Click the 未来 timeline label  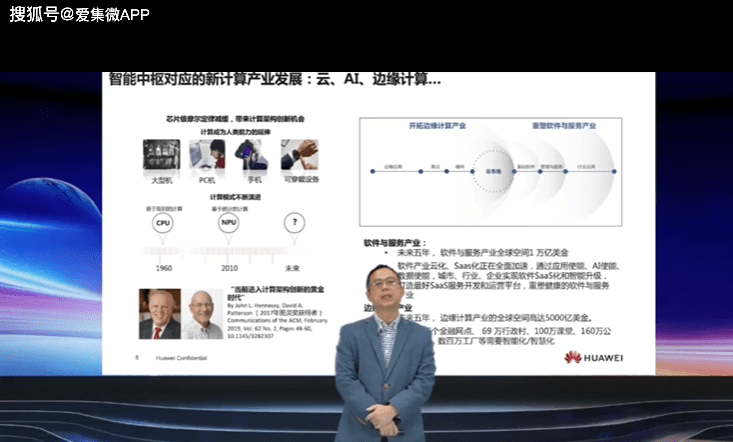coord(293,268)
